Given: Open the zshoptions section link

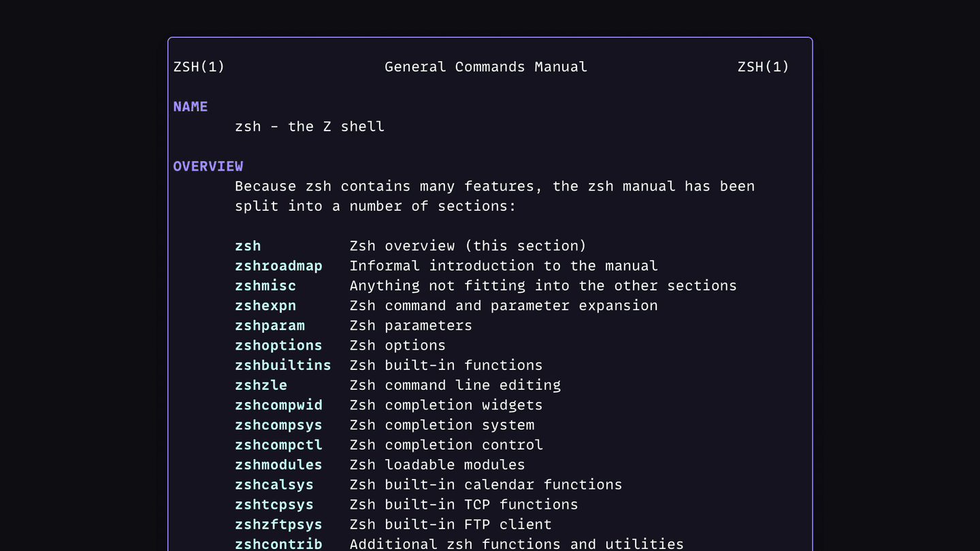Looking at the screenshot, I should [x=278, y=345].
